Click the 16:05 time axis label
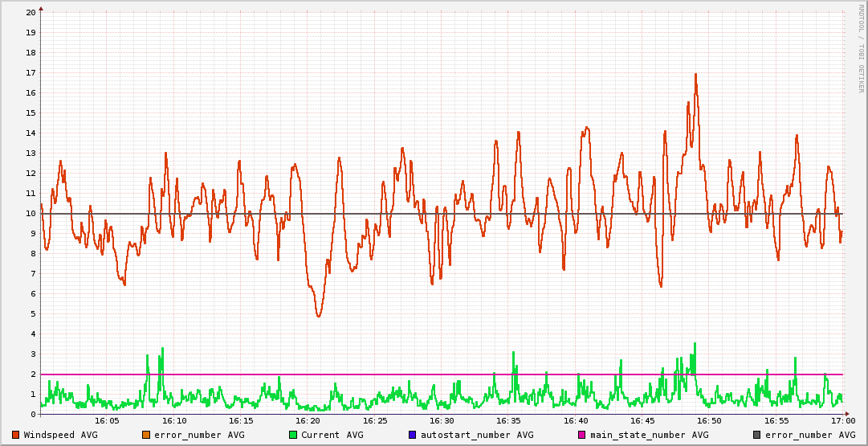 (x=108, y=420)
